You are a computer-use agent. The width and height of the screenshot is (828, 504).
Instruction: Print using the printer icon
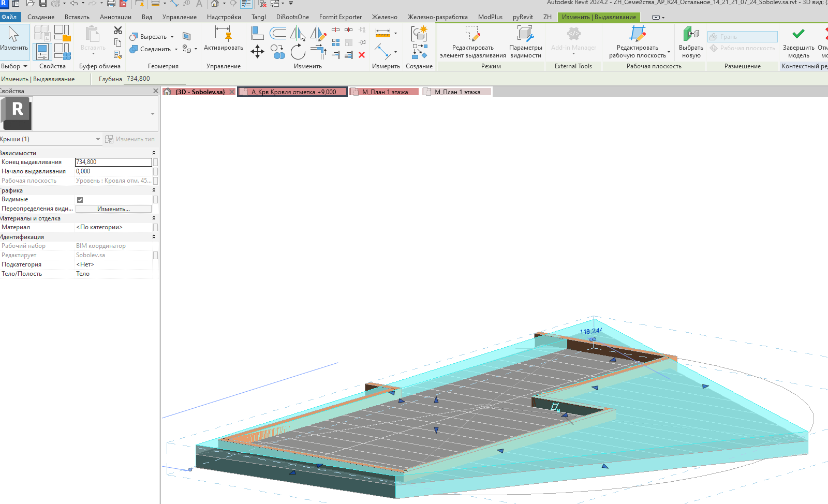tap(111, 4)
